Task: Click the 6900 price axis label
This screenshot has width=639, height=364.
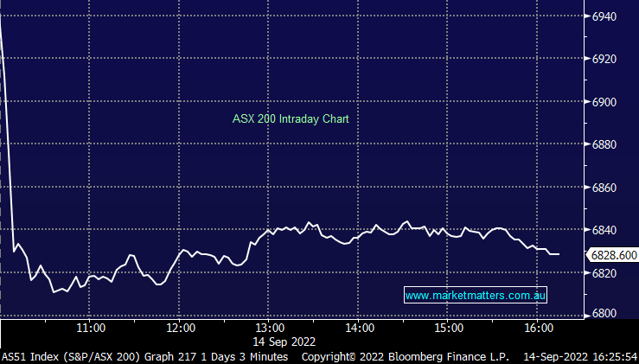Action: (612, 102)
